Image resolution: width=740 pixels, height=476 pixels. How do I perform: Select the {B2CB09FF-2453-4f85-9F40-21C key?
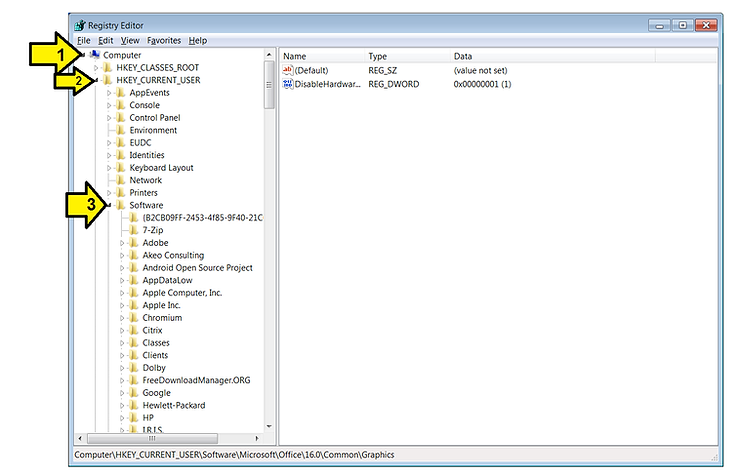tap(202, 217)
